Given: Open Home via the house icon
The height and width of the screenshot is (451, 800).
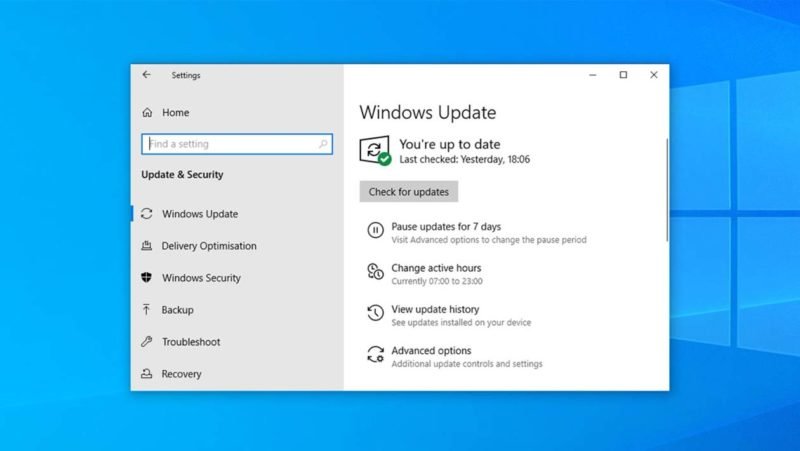Looking at the screenshot, I should click(147, 112).
